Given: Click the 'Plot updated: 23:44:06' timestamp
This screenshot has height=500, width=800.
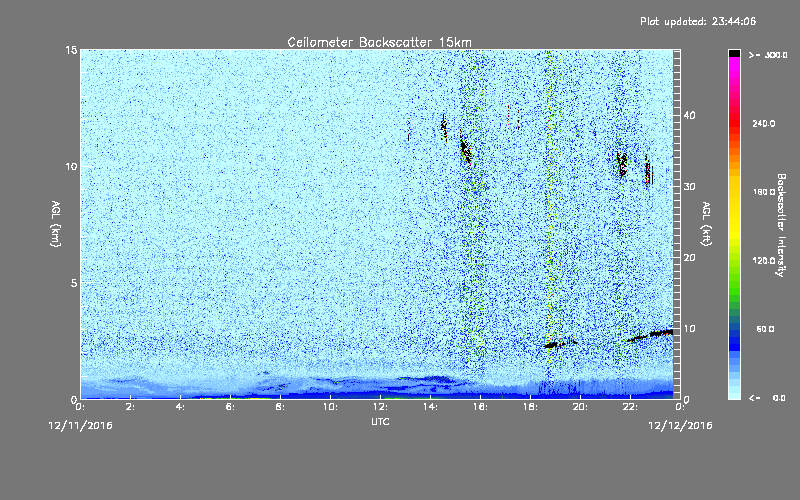Looking at the screenshot, I should click(x=698, y=21).
